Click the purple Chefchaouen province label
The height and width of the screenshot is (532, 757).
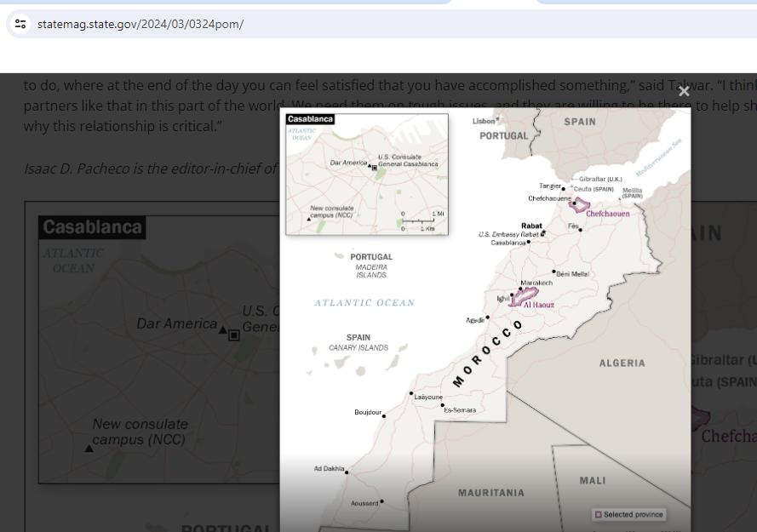point(606,214)
